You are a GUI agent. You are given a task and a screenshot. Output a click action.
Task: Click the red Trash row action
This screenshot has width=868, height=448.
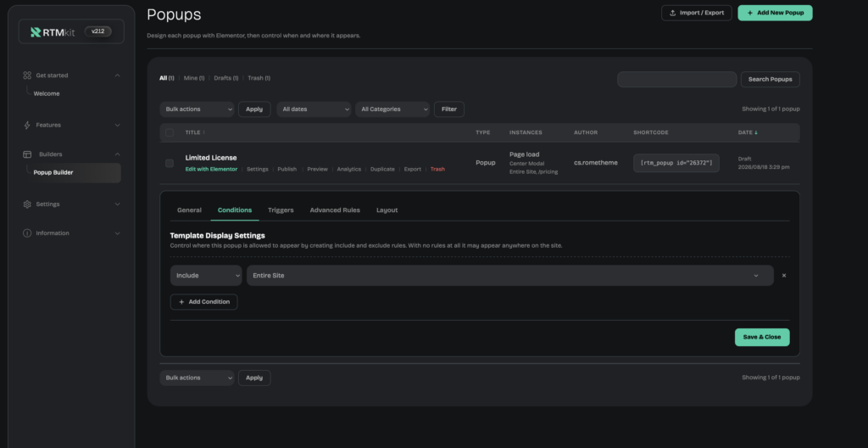point(437,169)
